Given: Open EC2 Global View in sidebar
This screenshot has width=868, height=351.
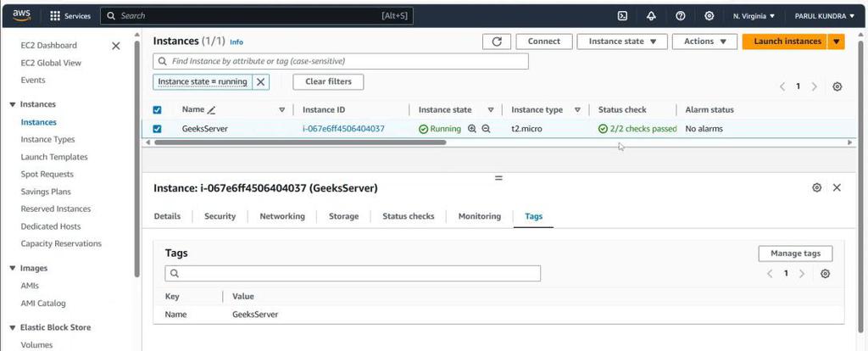Looking at the screenshot, I should pyautogui.click(x=51, y=63).
